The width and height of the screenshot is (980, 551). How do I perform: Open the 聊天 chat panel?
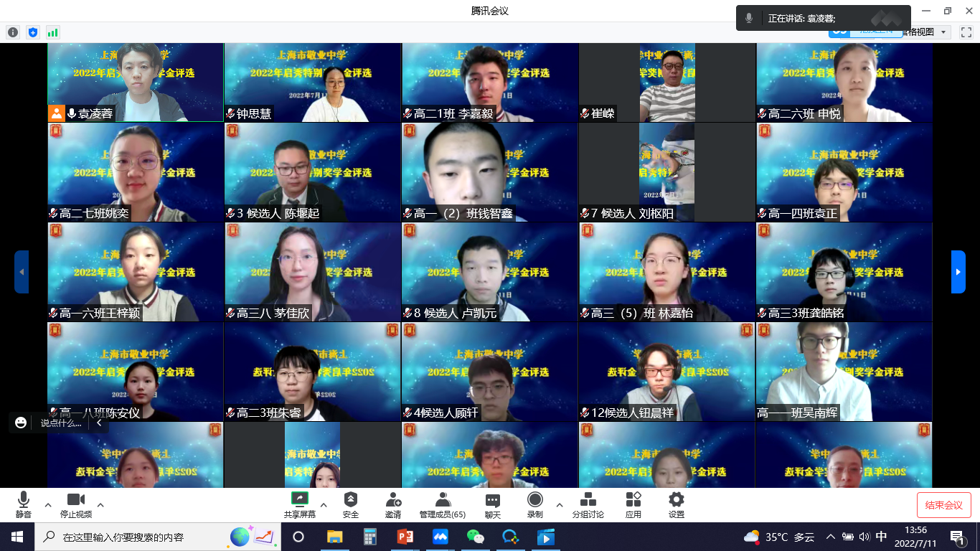tap(492, 500)
